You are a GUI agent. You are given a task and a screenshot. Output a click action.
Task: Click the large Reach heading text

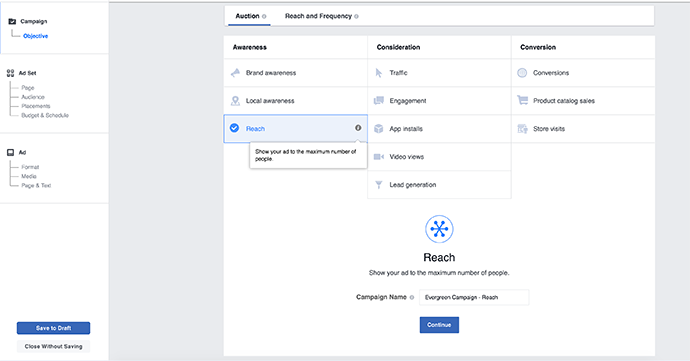pyautogui.click(x=439, y=258)
